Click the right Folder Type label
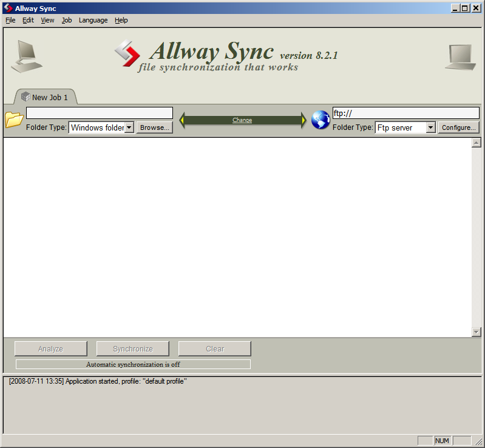 tap(353, 127)
